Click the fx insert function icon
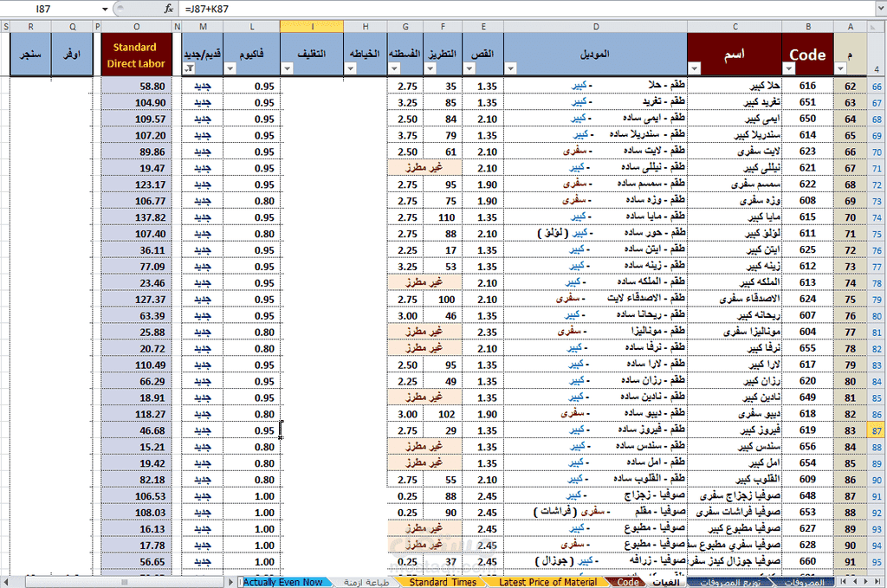The image size is (887, 588). [x=169, y=9]
